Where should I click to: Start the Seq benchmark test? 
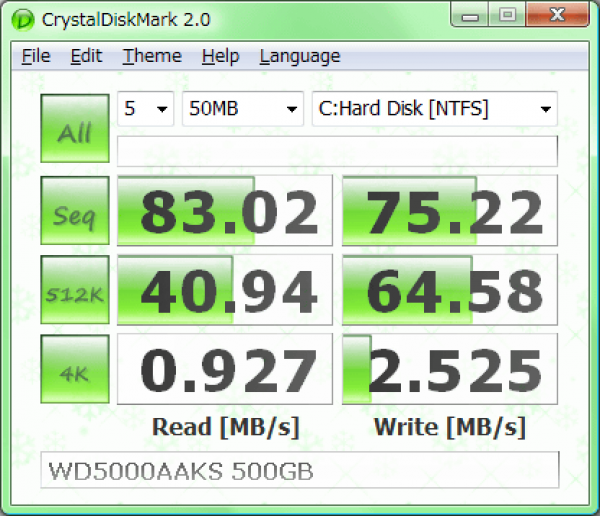[75, 210]
